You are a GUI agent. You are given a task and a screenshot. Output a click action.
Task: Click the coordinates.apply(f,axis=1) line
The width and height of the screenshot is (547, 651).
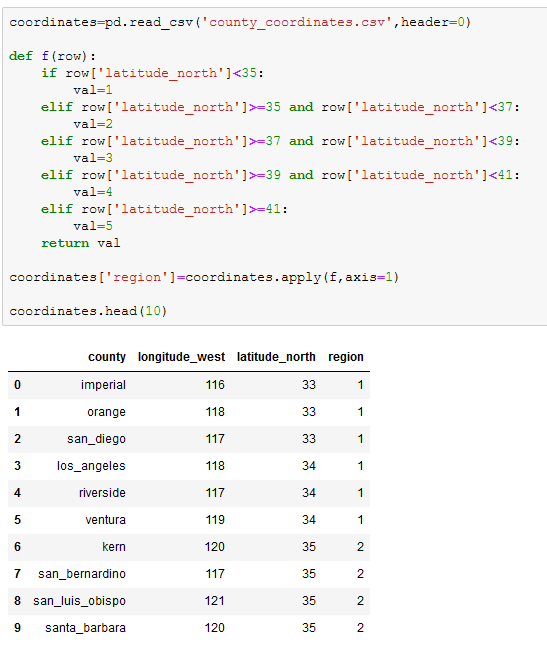point(204,277)
